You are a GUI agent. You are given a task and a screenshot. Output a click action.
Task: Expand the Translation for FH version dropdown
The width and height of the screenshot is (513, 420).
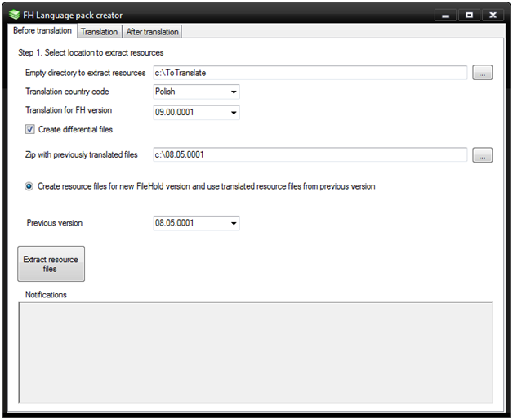pyautogui.click(x=196, y=112)
